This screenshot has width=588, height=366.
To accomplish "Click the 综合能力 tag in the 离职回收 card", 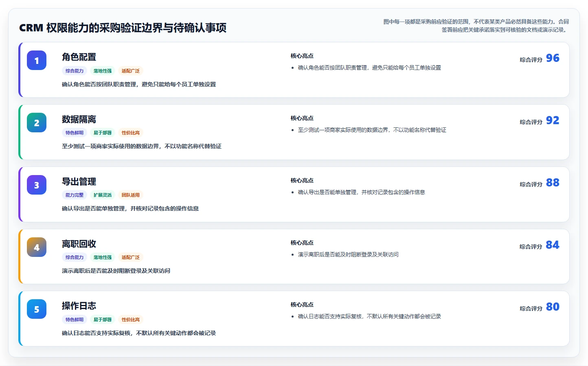I will coord(75,257).
